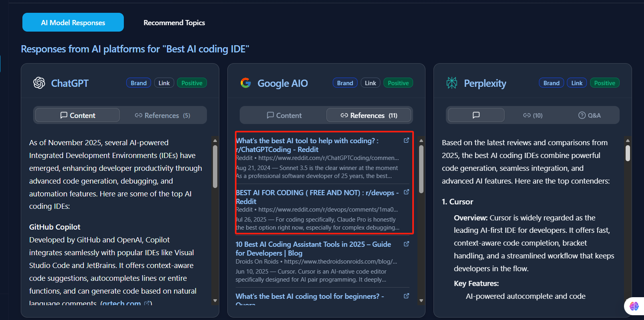Click external link icon beside Droids On Roids guide
This screenshot has height=320, width=644.
tap(406, 244)
